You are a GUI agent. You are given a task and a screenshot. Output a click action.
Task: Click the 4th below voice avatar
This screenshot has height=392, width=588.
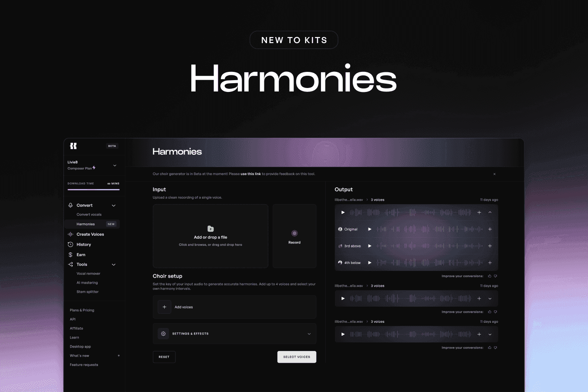tap(340, 263)
